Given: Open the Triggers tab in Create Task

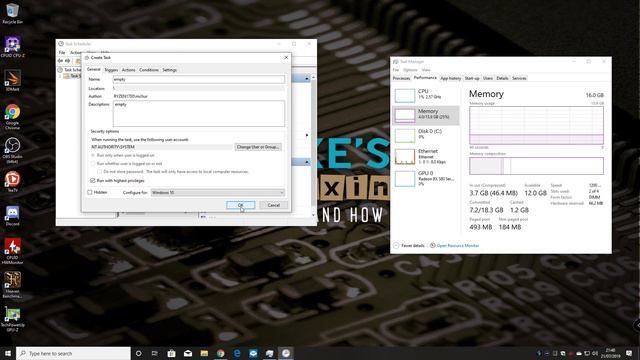Looking at the screenshot, I should (x=111, y=70).
